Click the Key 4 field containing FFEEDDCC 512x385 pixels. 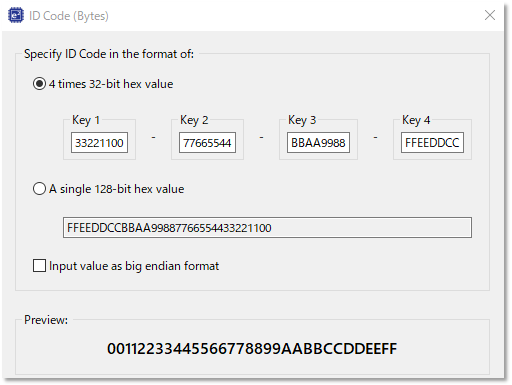432,143
